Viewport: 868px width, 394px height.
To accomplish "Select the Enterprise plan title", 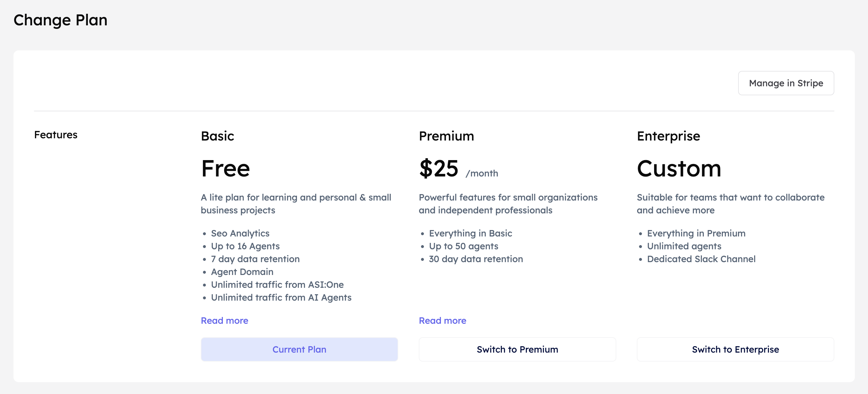I will click(x=668, y=136).
